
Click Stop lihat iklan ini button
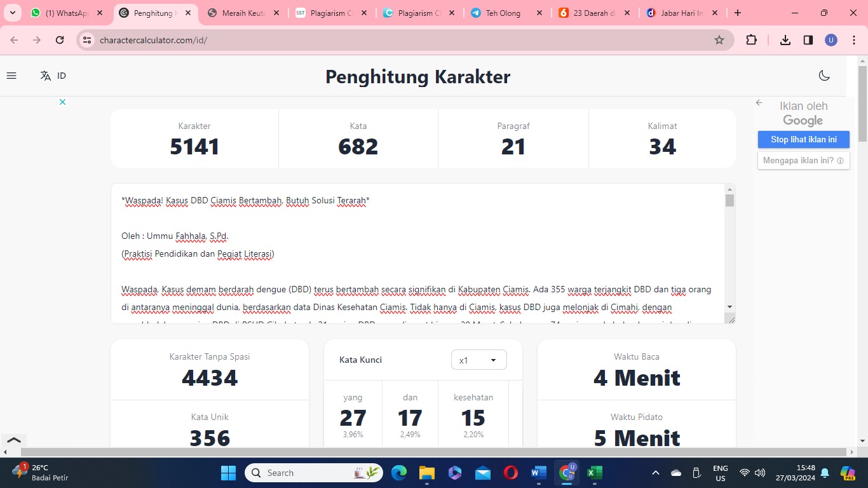[x=803, y=140]
